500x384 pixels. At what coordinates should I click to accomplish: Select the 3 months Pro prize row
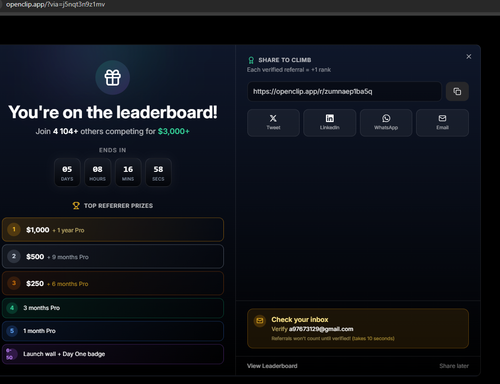[113, 308]
